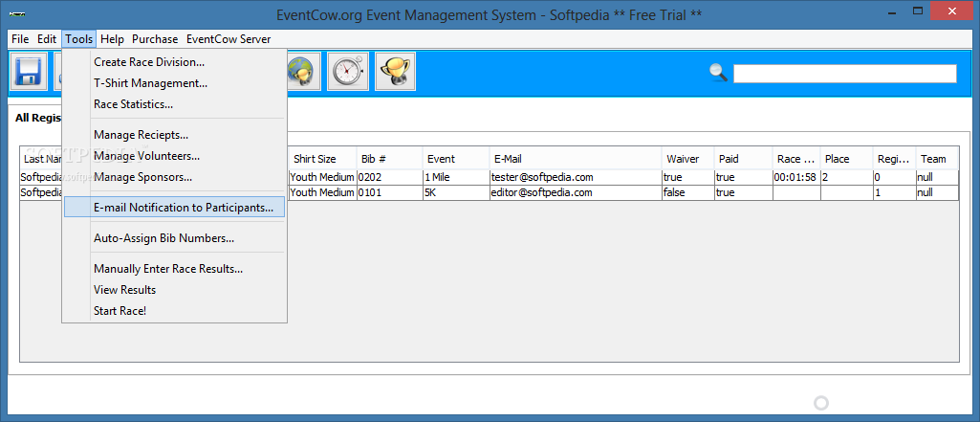Select the tester@softpedia.com cell
Image resolution: width=980 pixels, height=422 pixels.
point(576,177)
